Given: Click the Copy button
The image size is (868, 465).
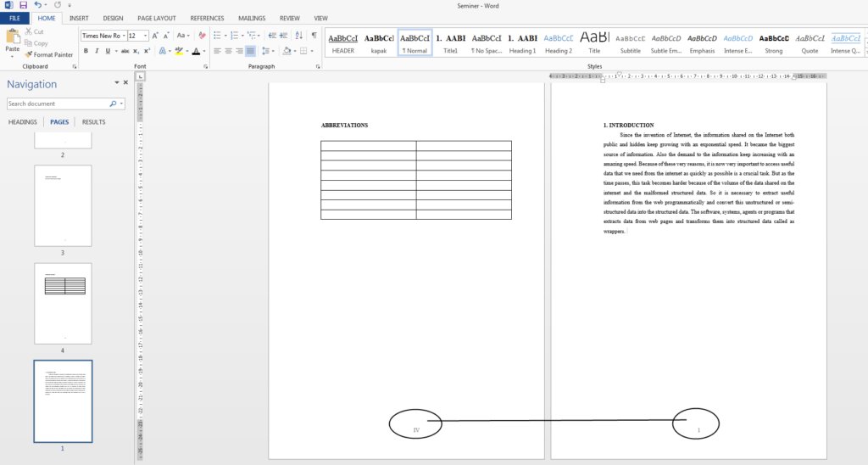Looking at the screenshot, I should click(x=36, y=43).
